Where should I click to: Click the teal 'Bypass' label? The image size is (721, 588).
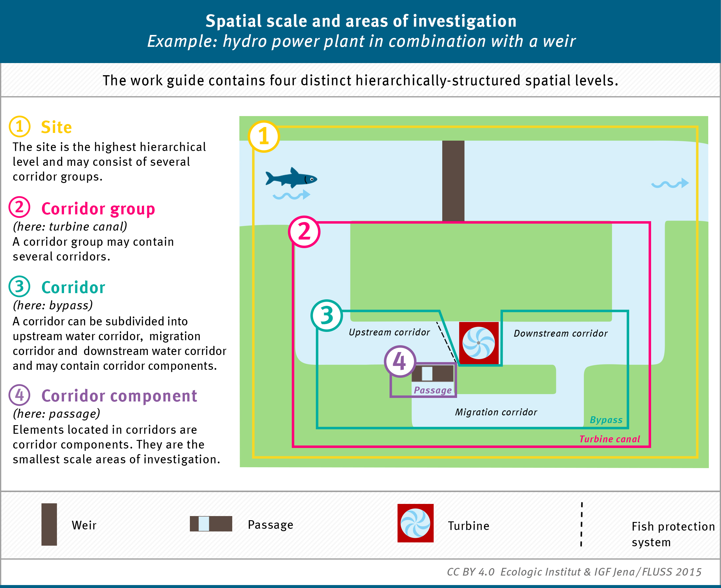coord(606,420)
